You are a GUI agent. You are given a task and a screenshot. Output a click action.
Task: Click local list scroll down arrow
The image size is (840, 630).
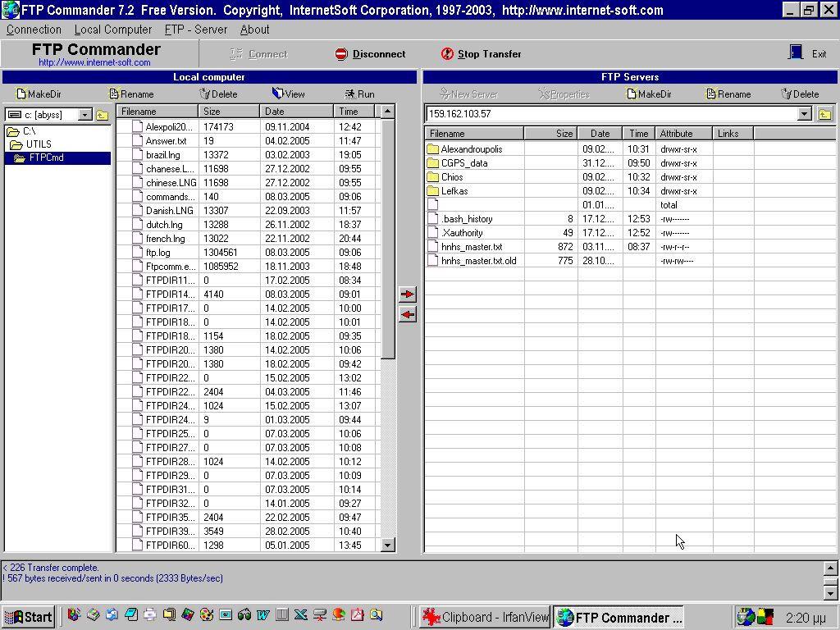point(388,546)
